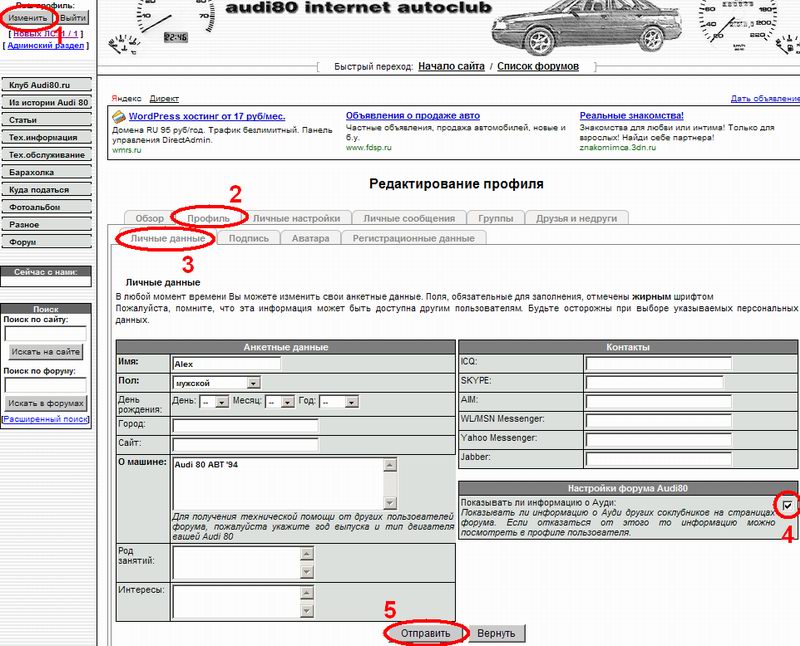800x646 pixels.
Task: Click the О машине text area
Action: [279, 484]
